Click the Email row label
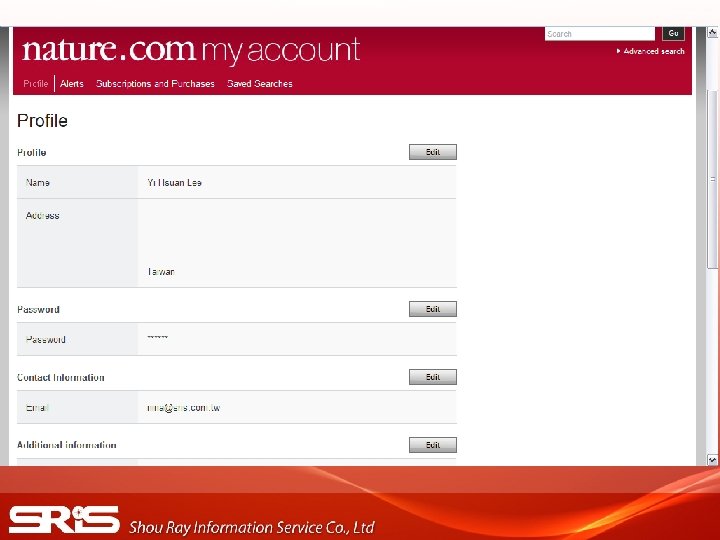 [x=37, y=408]
